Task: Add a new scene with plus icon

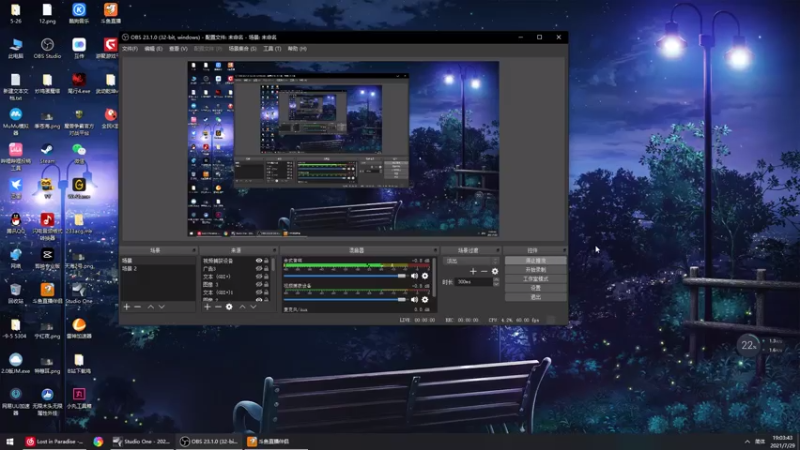Action: [127, 307]
